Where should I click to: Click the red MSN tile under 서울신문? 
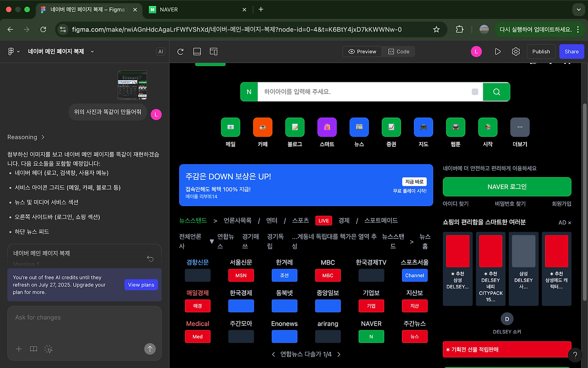click(241, 276)
